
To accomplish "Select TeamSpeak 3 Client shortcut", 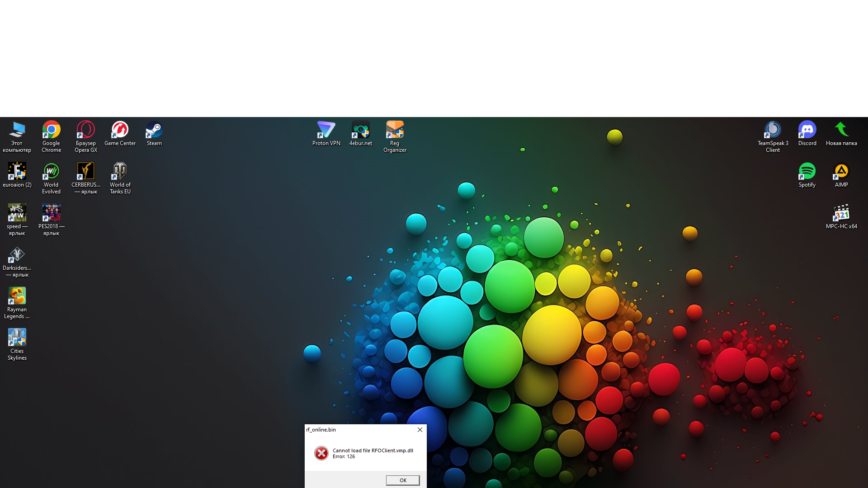I will point(773,136).
